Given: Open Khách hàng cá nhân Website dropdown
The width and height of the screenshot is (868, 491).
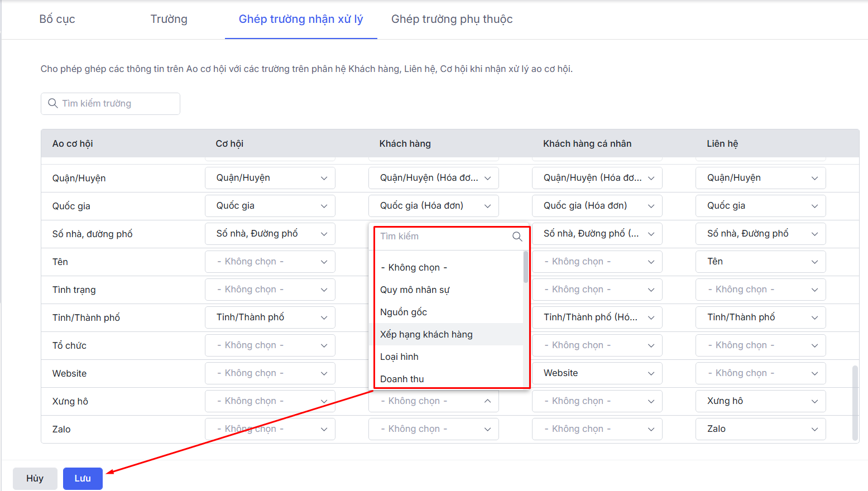Looking at the screenshot, I should [597, 373].
